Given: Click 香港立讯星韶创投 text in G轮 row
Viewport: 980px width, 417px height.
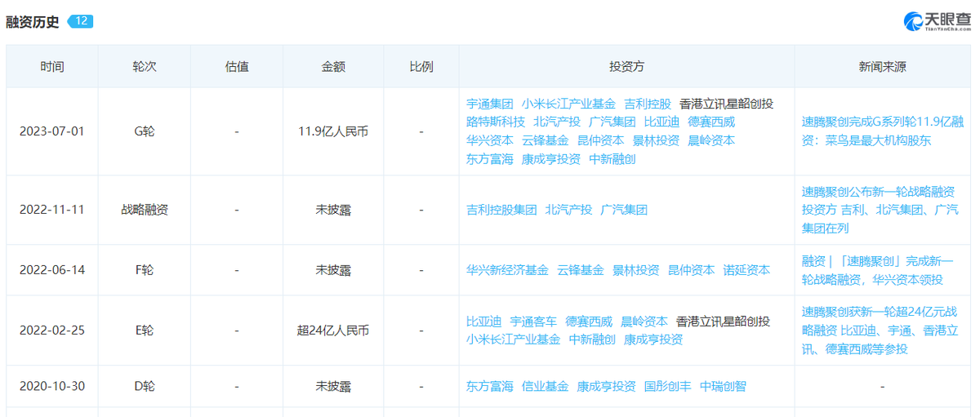Looking at the screenshot, I should 726,104.
